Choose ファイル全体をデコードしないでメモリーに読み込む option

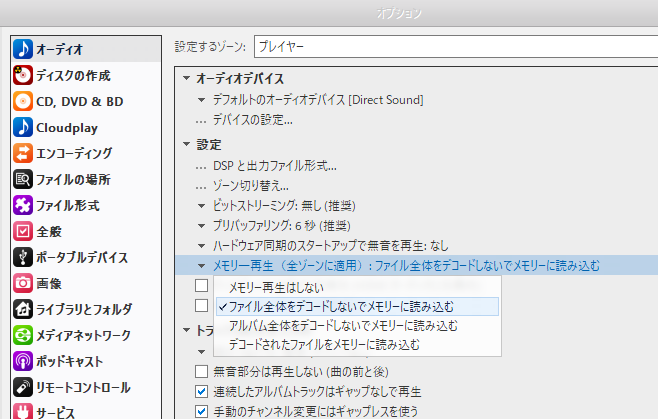pos(358,306)
